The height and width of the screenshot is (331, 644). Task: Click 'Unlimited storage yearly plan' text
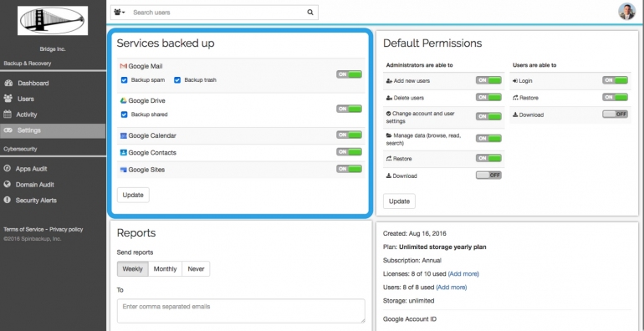click(x=442, y=247)
